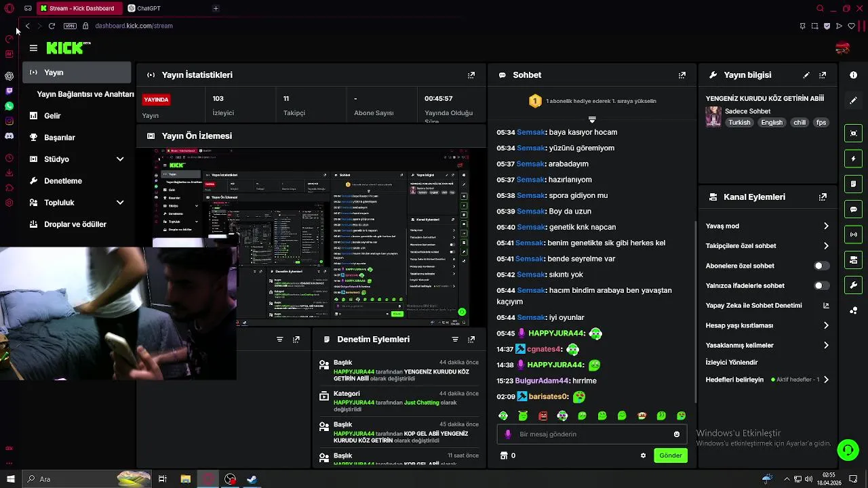Viewport: 868px width, 488px height.
Task: Open the hamburger menu next to Kick logo
Action: pyautogui.click(x=33, y=48)
